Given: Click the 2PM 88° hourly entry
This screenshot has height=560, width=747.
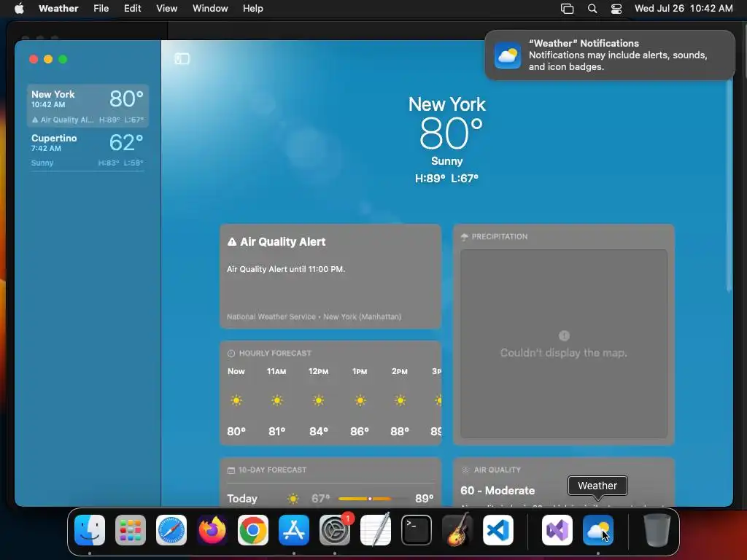Looking at the screenshot, I should (400, 402).
